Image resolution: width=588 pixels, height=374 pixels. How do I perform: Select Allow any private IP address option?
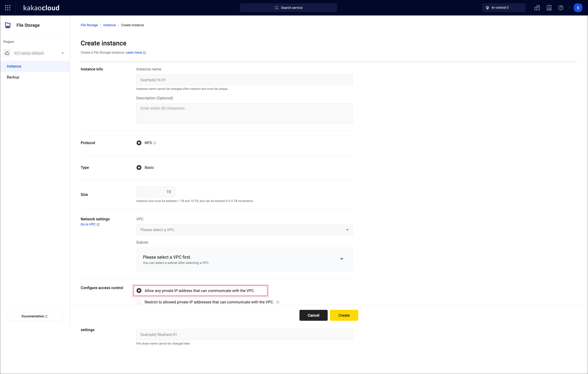139,291
